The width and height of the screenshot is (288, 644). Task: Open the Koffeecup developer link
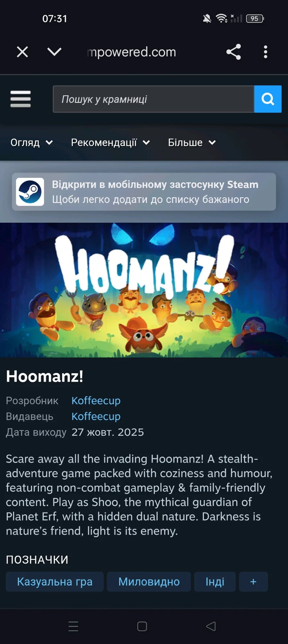click(x=96, y=401)
